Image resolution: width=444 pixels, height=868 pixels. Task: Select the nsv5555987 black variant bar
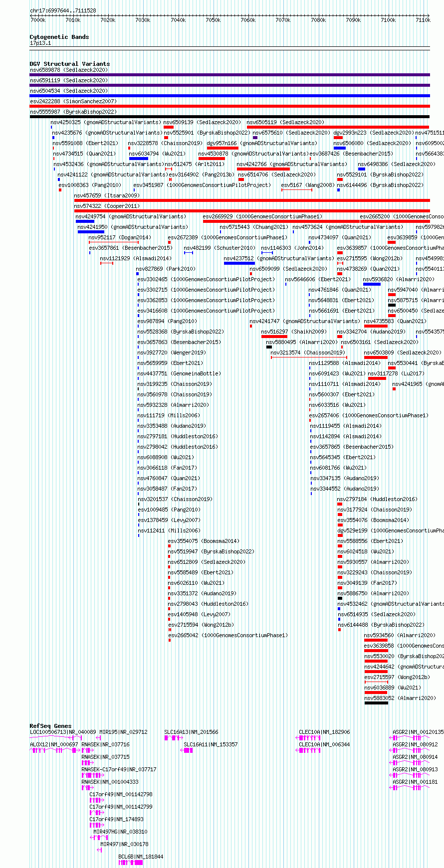[x=229, y=117]
